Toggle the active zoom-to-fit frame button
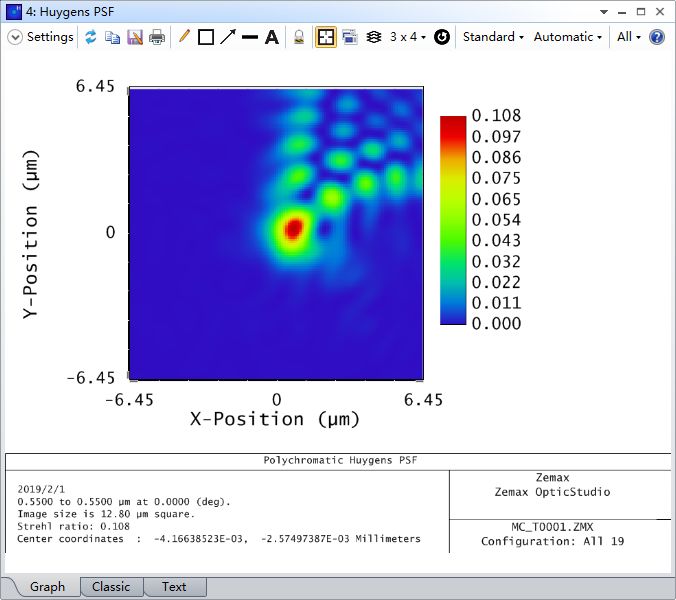This screenshot has width=676, height=600. (x=326, y=37)
